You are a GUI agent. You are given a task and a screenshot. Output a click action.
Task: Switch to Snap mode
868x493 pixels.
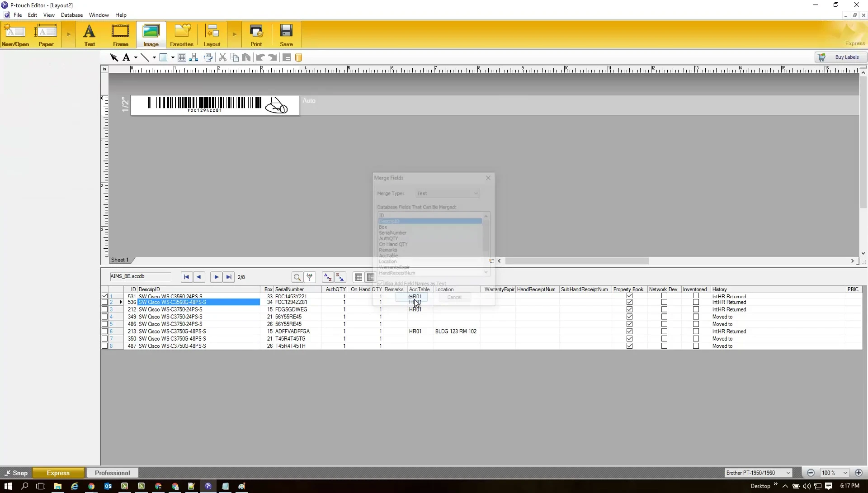point(16,473)
